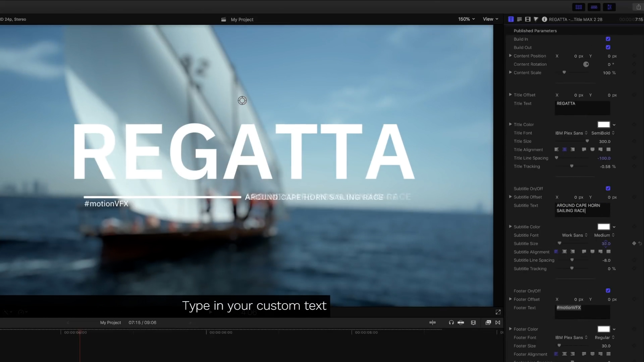Open the Subtitle Font weight Medium dropdown
This screenshot has width=644, height=362.
click(604, 235)
